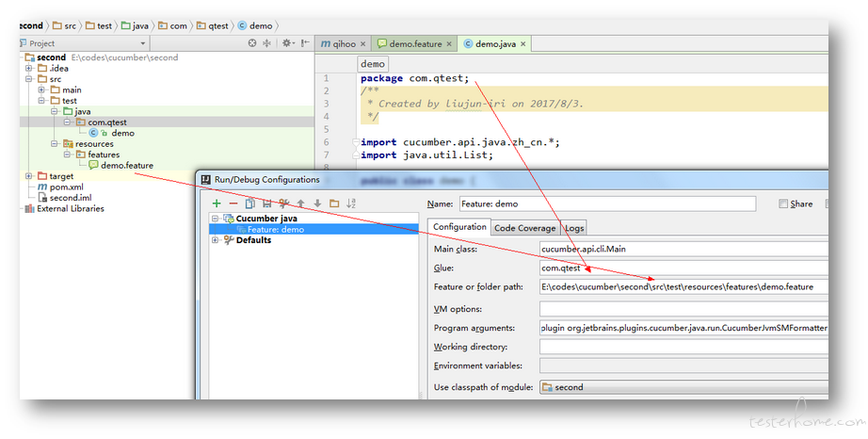868x439 pixels.
Task: Open the Logs tab
Action: [574, 228]
